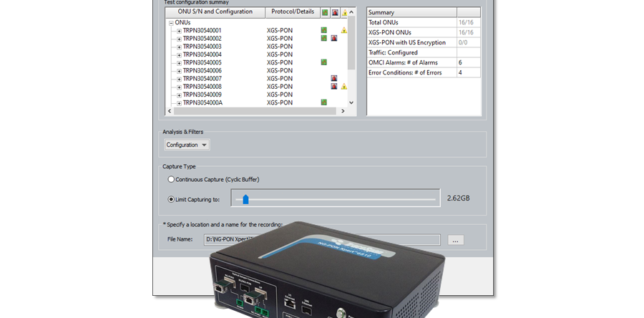This screenshot has width=644, height=318.
Task: Click the traffic graph icon in the column header
Action: (325, 13)
